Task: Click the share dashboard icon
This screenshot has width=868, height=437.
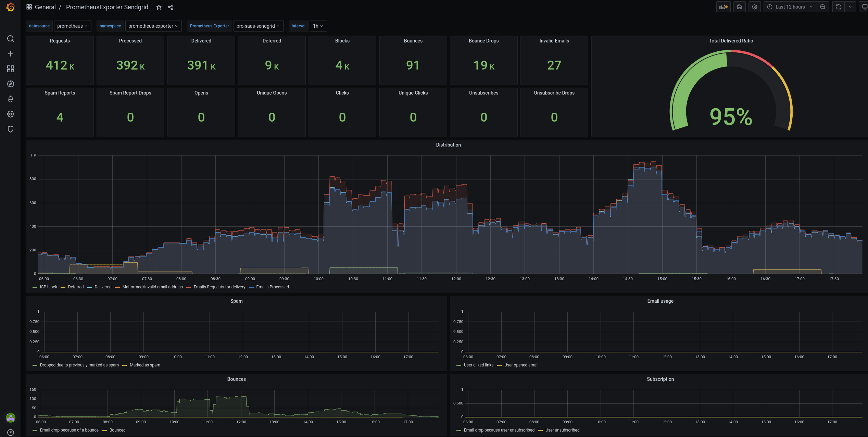Action: tap(171, 7)
